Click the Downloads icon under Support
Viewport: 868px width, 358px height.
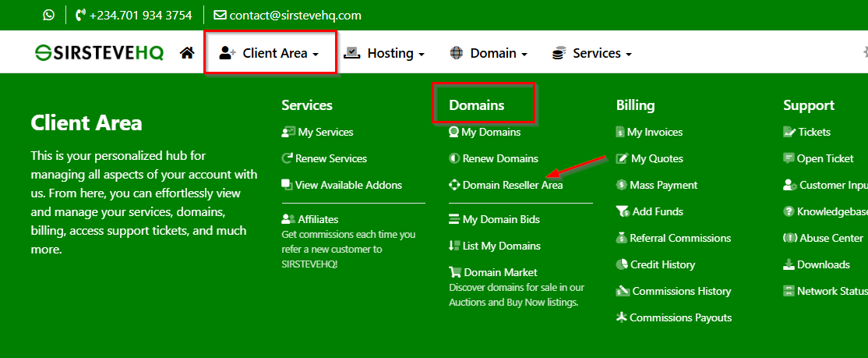(x=789, y=264)
